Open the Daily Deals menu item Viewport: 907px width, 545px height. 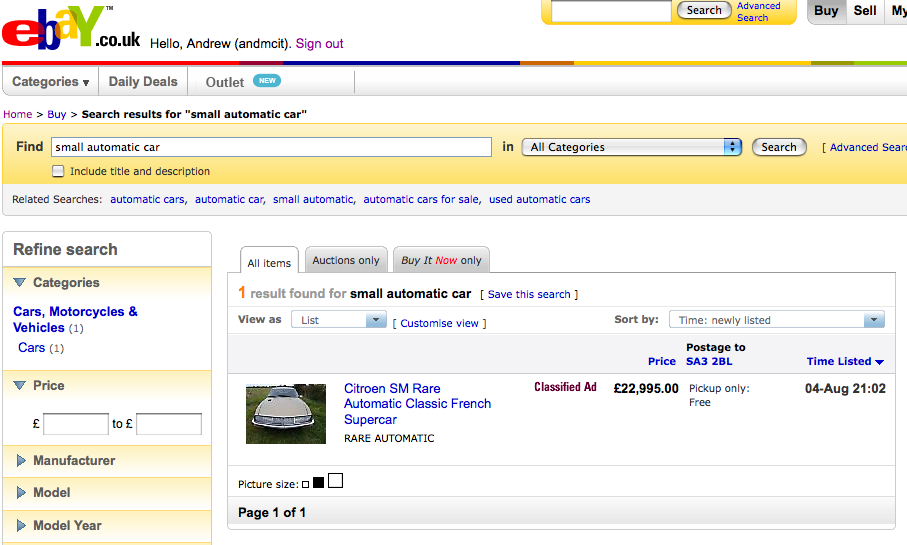tap(143, 82)
